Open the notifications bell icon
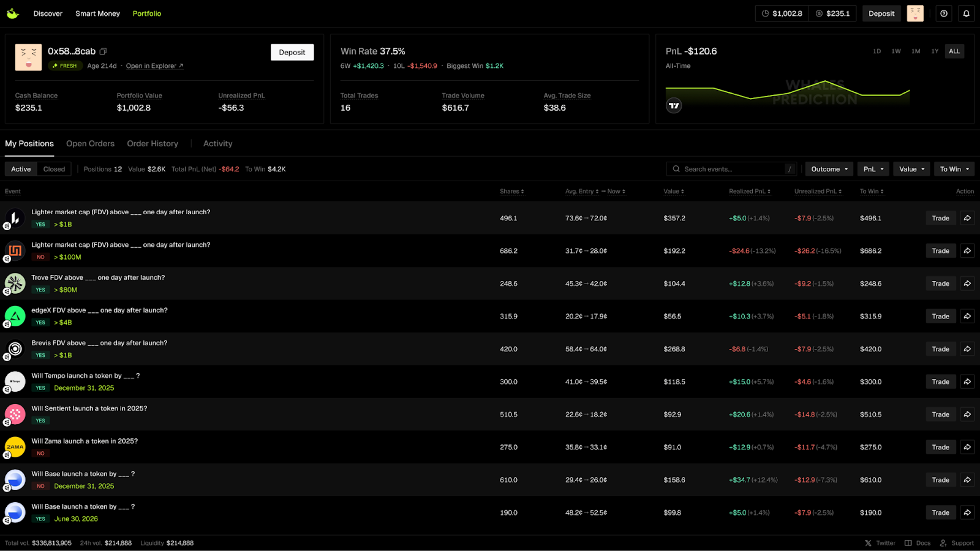The image size is (980, 551). coord(967,13)
